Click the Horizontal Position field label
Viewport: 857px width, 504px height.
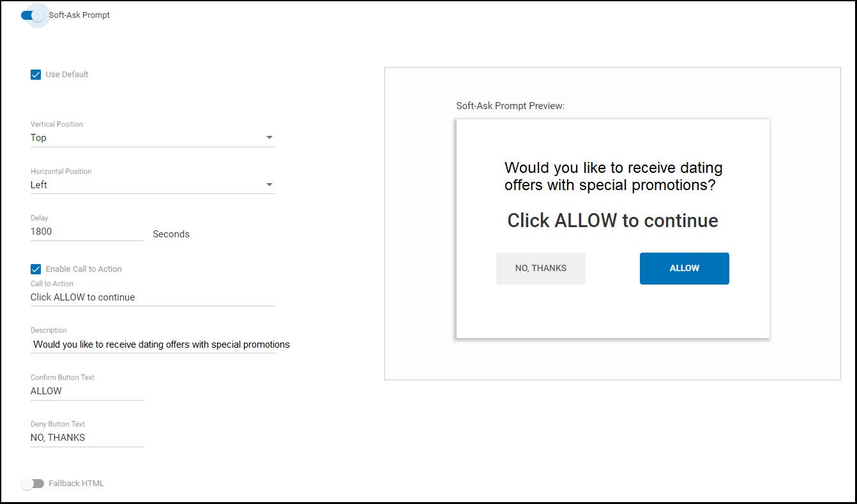[61, 172]
